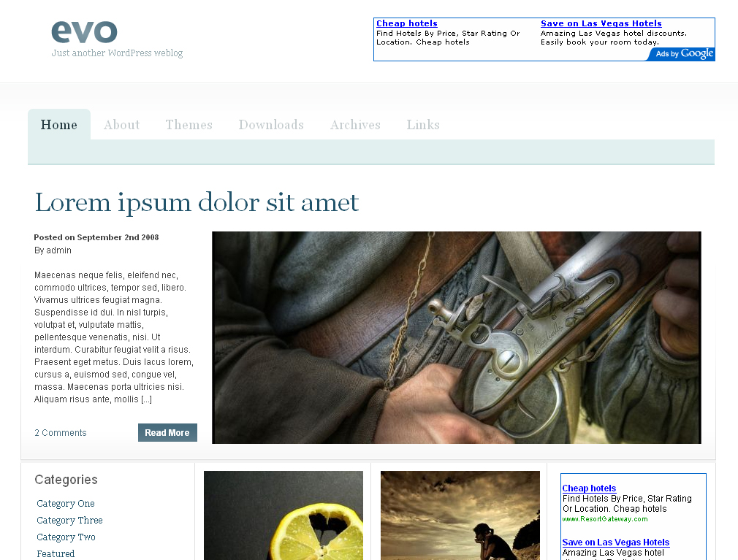Open Save on Las Vegas Hotels header ad

[x=601, y=23]
